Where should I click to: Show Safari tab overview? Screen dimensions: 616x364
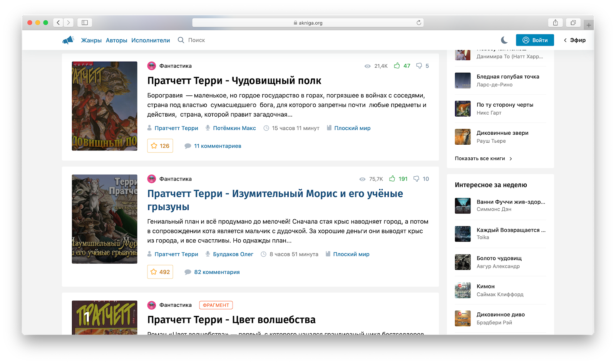[573, 23]
